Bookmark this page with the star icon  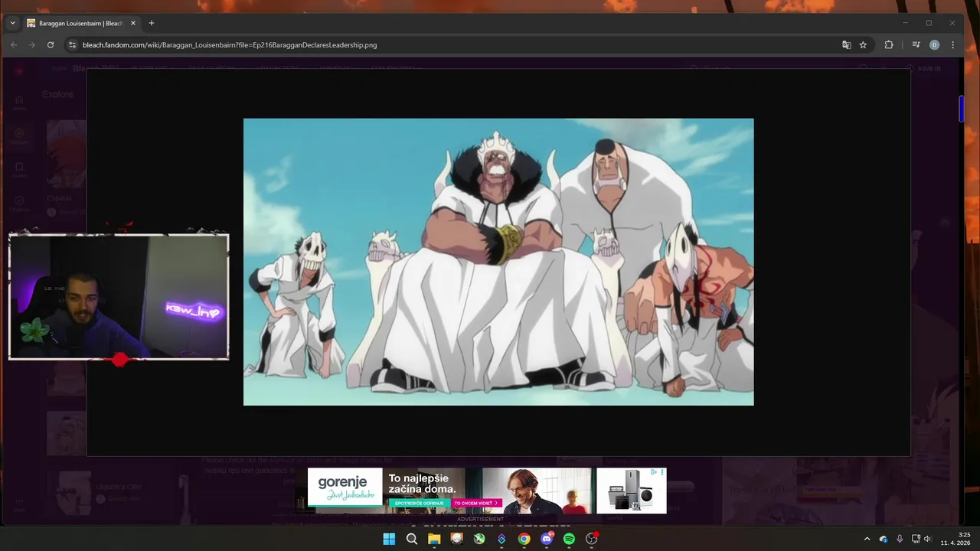coord(863,45)
